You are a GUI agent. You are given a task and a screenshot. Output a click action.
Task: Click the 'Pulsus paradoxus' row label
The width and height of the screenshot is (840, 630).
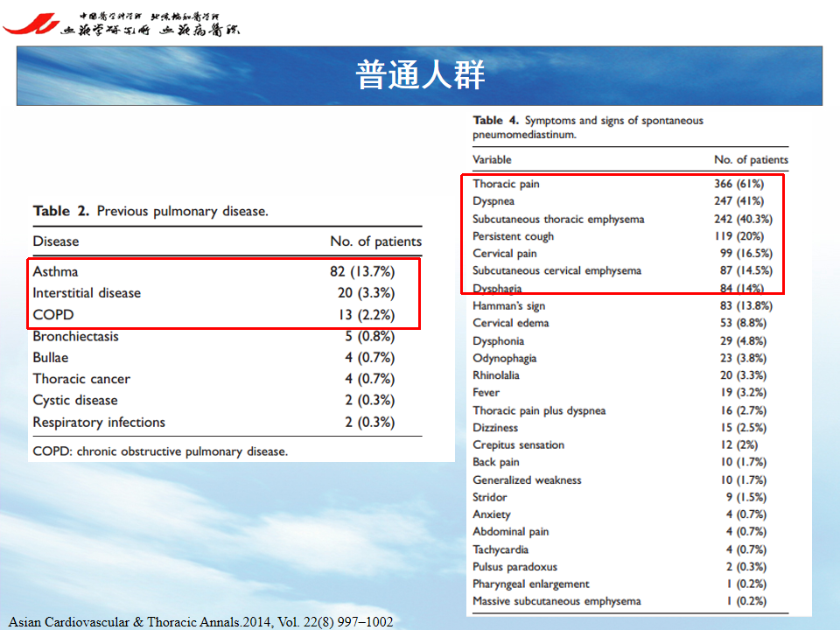point(514,567)
